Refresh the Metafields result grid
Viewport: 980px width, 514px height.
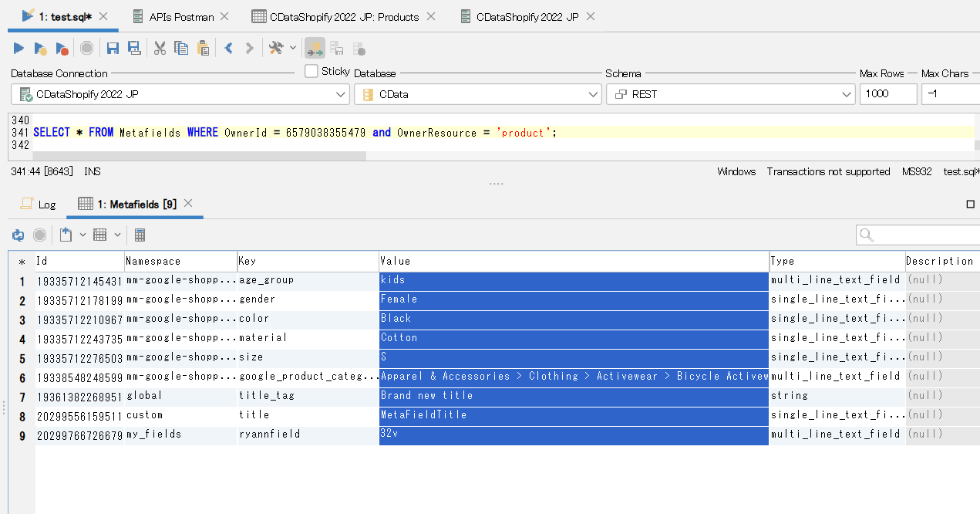point(18,235)
